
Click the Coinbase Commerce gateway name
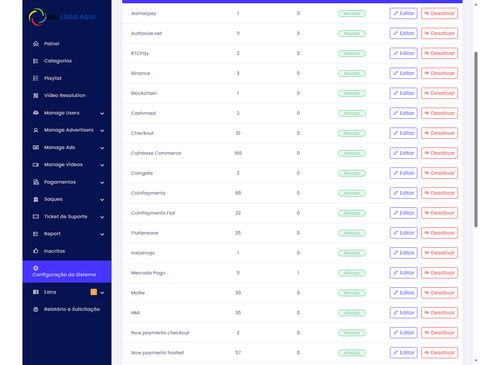click(x=156, y=153)
